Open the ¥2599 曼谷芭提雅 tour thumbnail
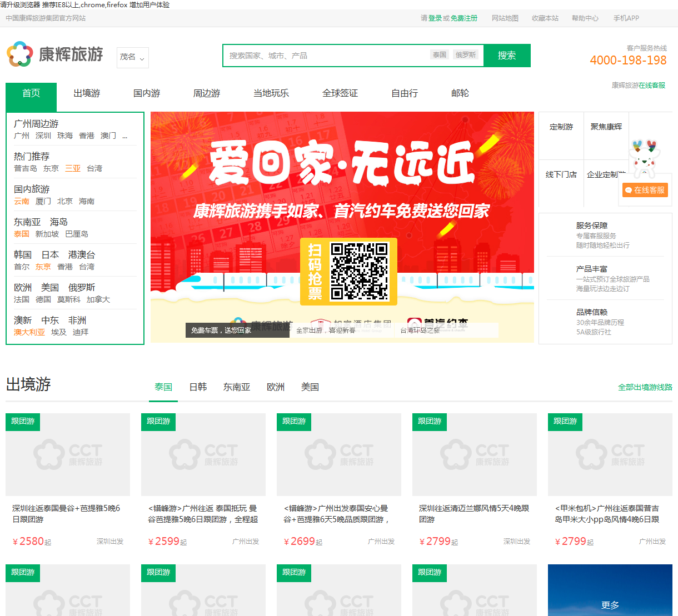Image resolution: width=678 pixels, height=616 pixels. click(203, 454)
